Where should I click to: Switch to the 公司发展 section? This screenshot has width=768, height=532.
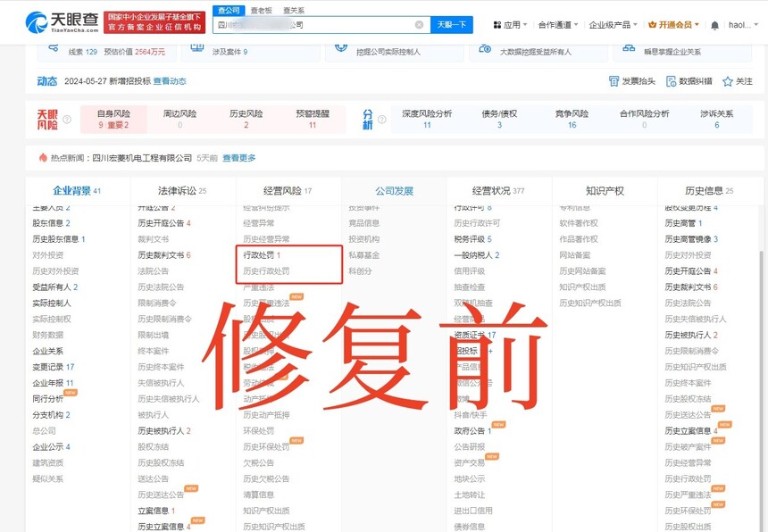click(x=394, y=191)
